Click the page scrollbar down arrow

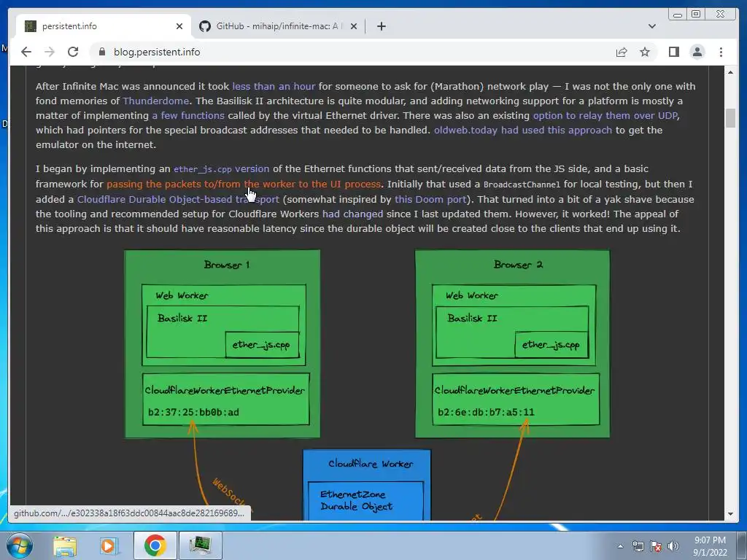[x=730, y=514]
